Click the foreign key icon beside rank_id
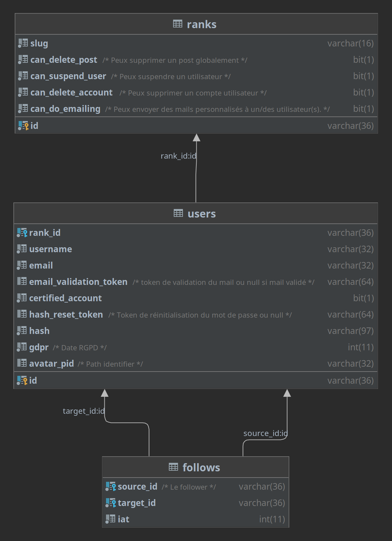Screen dimensions: 392x541 click(22, 233)
